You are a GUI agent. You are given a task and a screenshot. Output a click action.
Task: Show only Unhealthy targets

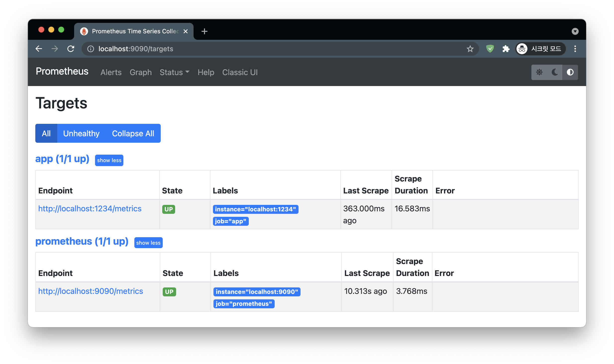pyautogui.click(x=81, y=134)
